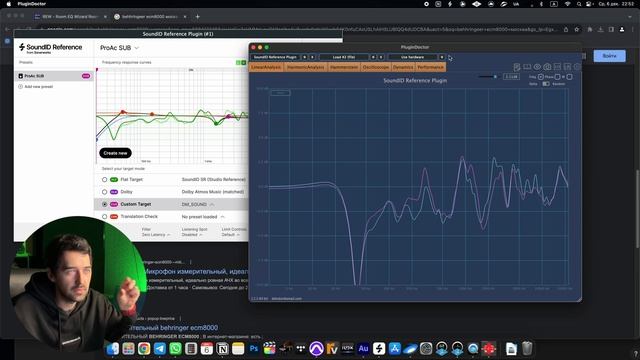
Task: Select the Custom Target radio button
Action: click(x=104, y=204)
